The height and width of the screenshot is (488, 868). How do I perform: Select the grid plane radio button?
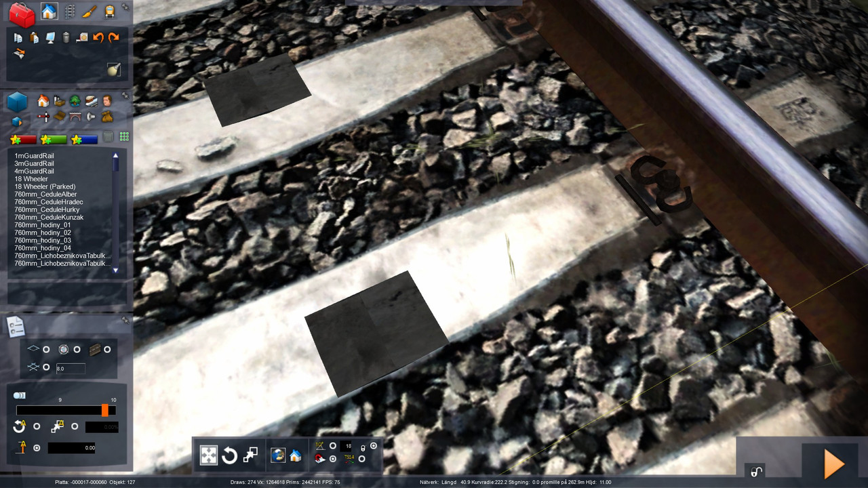[x=46, y=350]
